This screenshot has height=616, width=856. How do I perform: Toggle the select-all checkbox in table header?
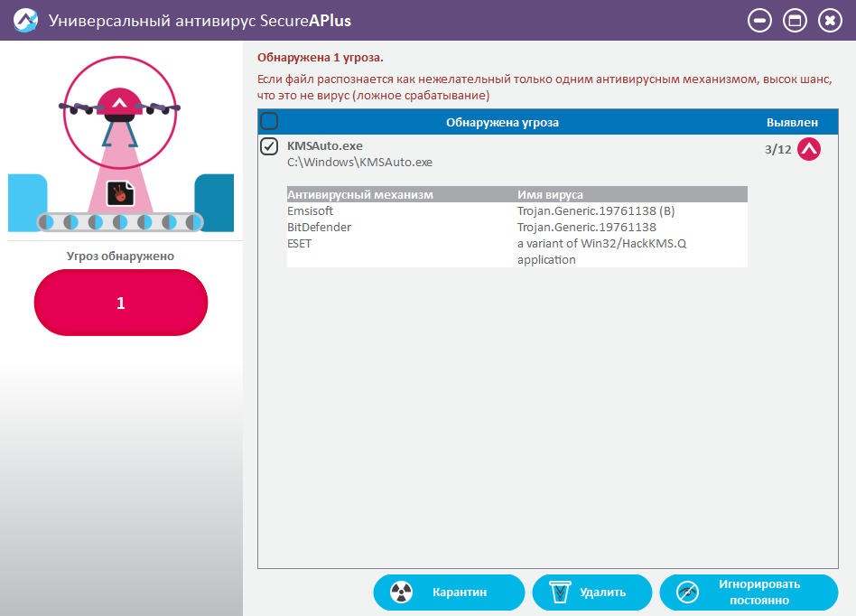point(269,121)
